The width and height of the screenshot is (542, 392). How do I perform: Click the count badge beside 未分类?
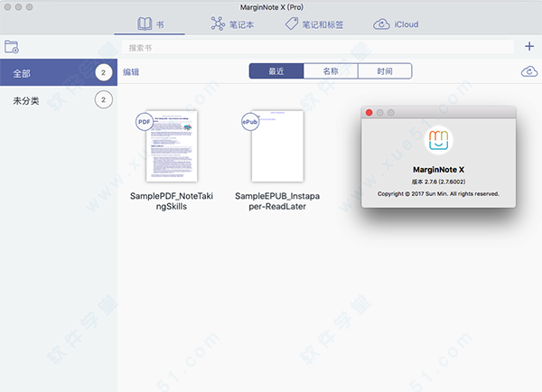tap(103, 100)
